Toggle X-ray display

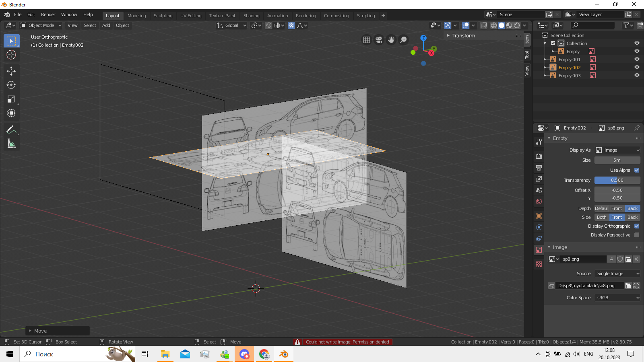tap(484, 25)
